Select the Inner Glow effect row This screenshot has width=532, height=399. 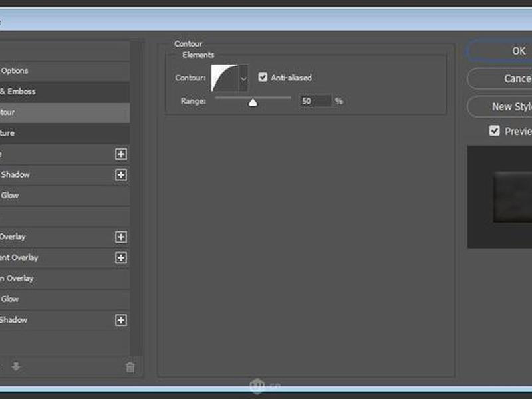point(65,196)
